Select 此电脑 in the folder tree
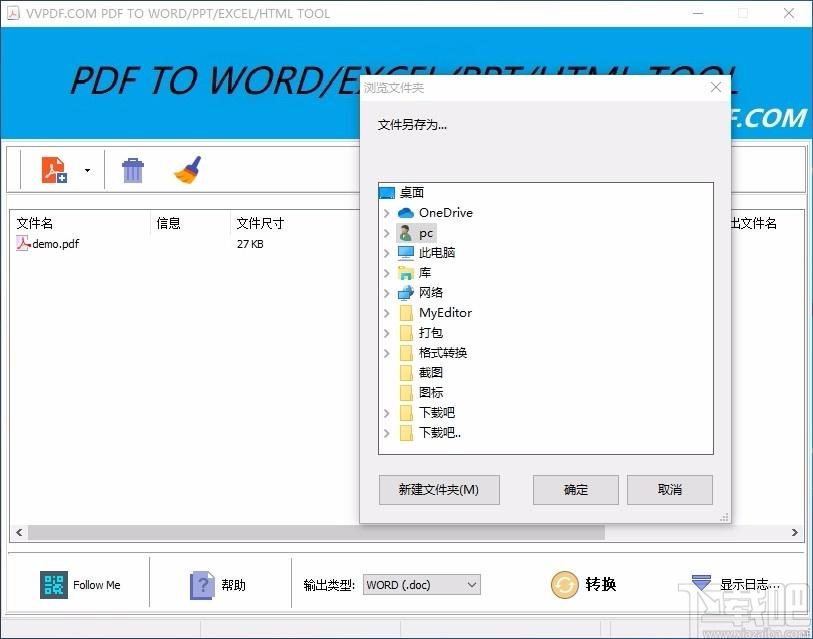Image resolution: width=813 pixels, height=639 pixels. click(x=437, y=253)
